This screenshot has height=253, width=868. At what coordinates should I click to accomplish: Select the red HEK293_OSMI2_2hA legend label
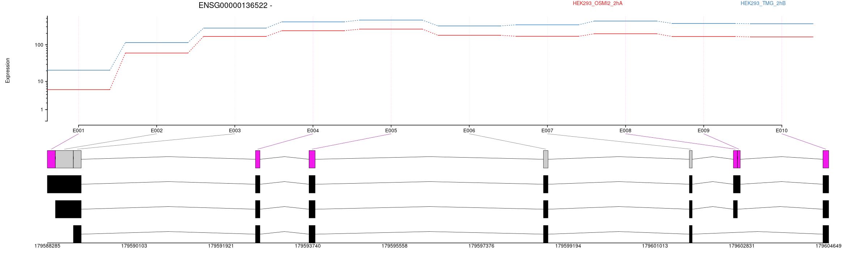tap(597, 3)
